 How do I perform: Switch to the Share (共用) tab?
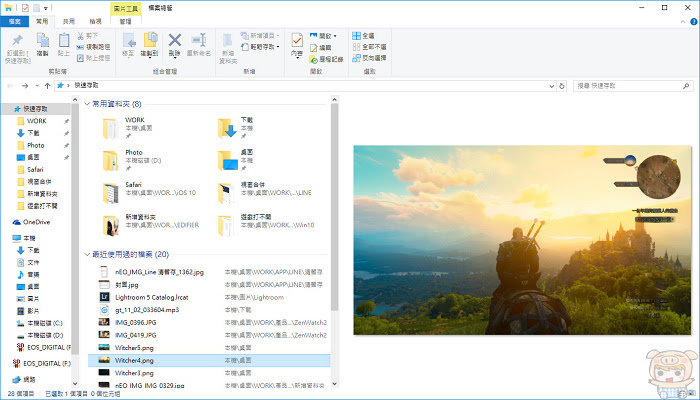(x=69, y=21)
